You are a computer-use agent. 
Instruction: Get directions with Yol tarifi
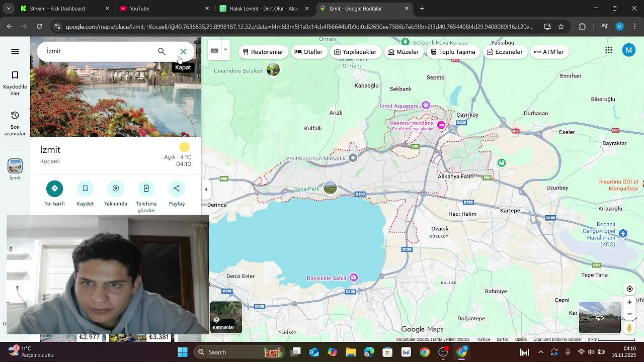coord(54,194)
